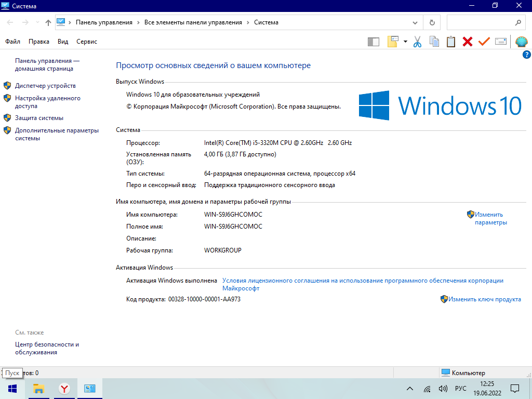Click the Copy icon in toolbar
The height and width of the screenshot is (399, 532).
(434, 42)
